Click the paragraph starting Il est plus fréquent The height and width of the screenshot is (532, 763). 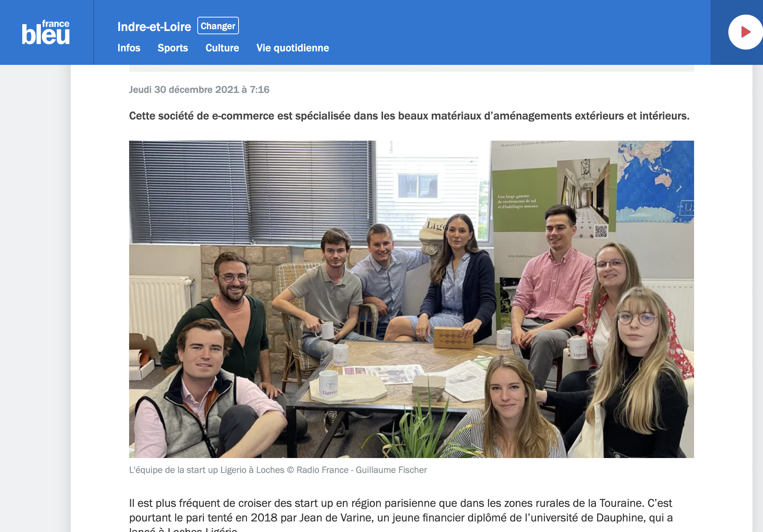401,515
